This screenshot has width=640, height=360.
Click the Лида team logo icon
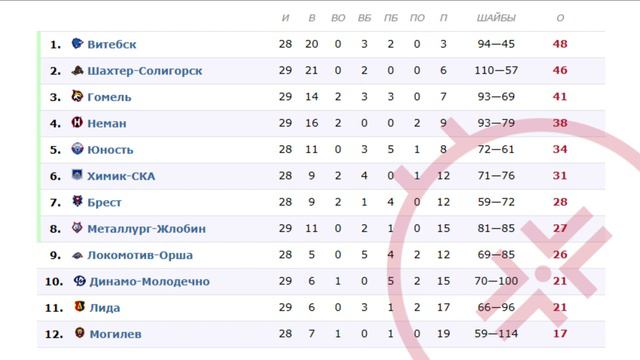point(80,306)
